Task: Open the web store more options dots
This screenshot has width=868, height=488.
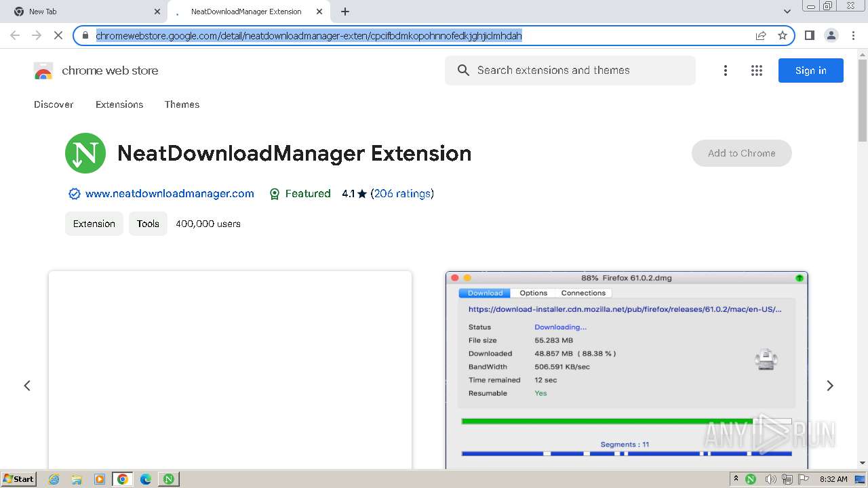Action: 726,70
